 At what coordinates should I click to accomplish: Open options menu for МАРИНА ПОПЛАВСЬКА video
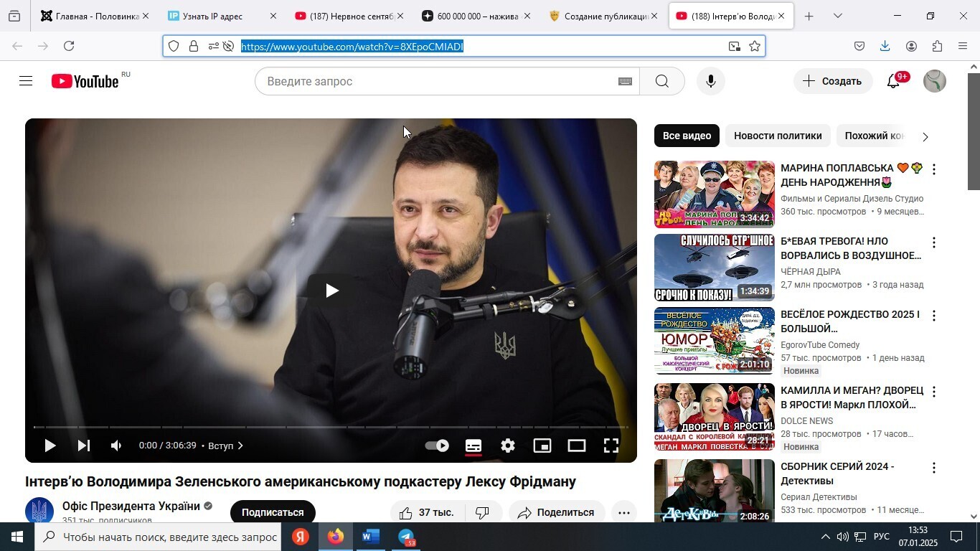point(933,169)
